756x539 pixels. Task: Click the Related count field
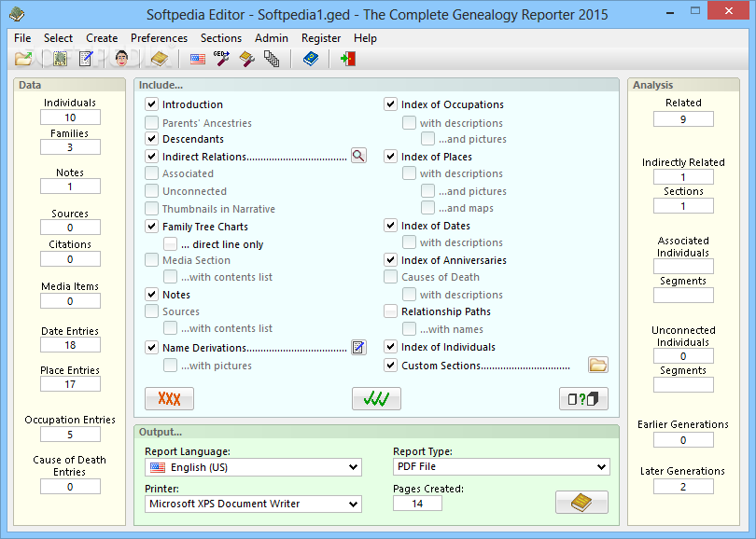pyautogui.click(x=683, y=119)
